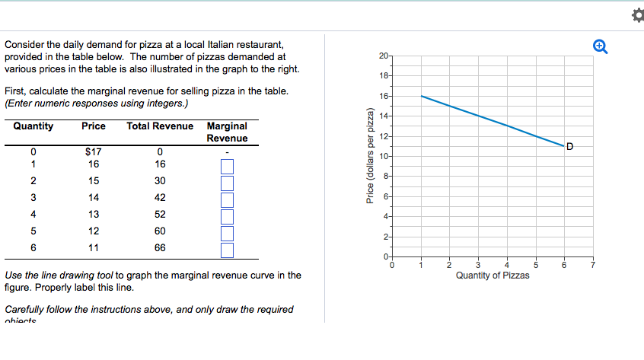Click marginal revenue input for quantity 6
Viewport: 644px width, 360px height.
pos(227,250)
